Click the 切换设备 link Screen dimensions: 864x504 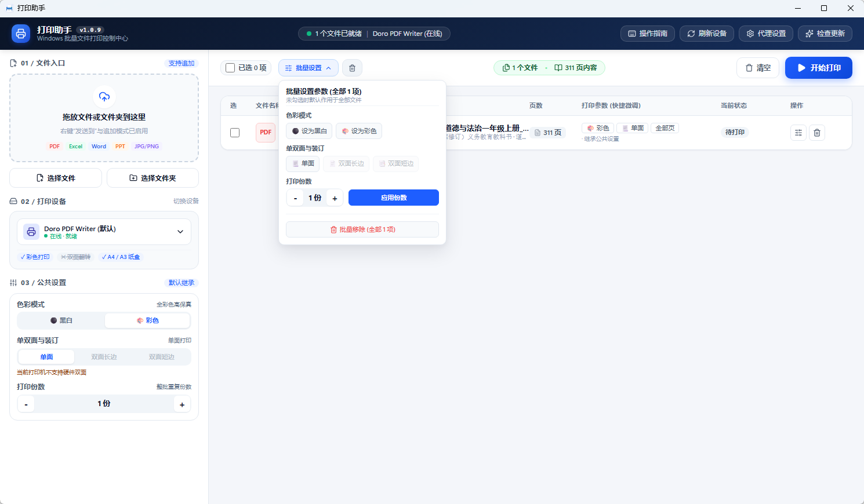click(x=186, y=201)
